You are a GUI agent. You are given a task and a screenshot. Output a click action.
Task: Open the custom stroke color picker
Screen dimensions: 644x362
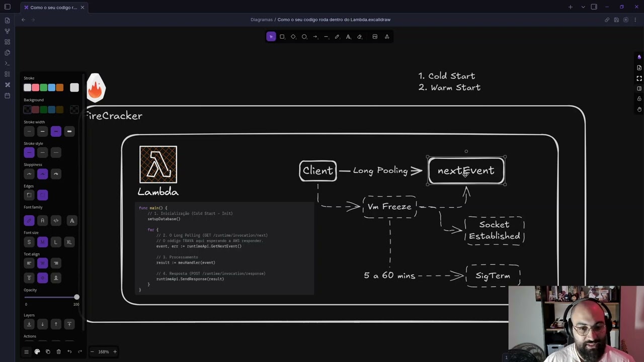(74, 87)
